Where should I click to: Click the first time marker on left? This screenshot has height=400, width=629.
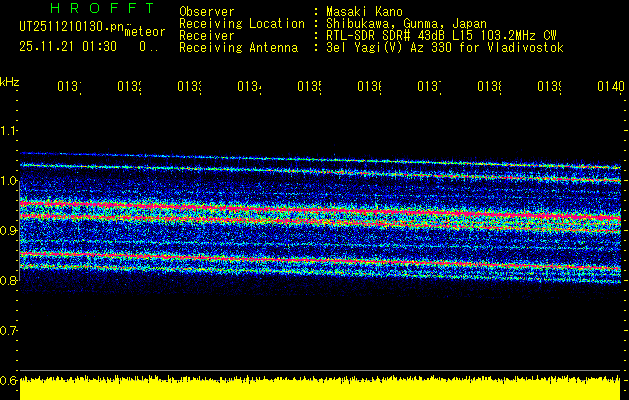click(67, 87)
